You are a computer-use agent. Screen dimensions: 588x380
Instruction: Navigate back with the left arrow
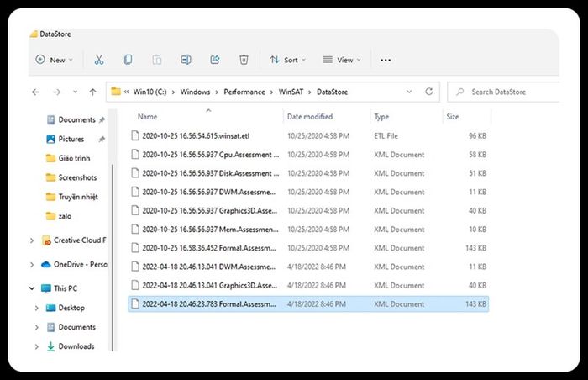[x=35, y=92]
